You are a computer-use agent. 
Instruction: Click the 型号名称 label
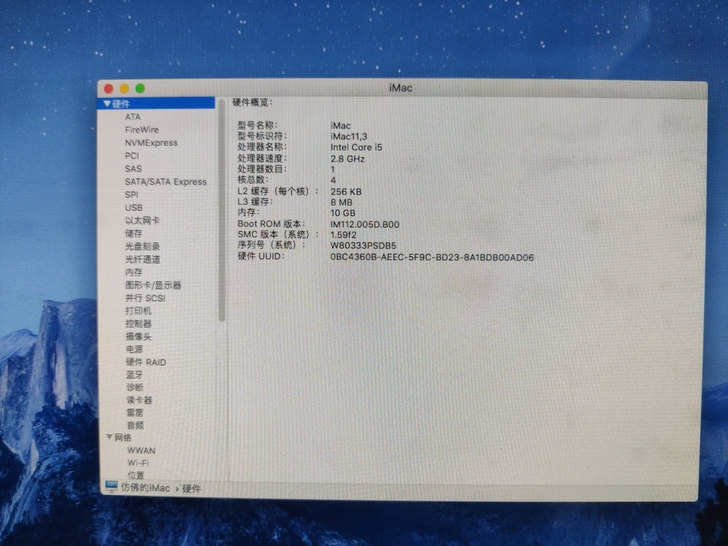tap(258, 125)
